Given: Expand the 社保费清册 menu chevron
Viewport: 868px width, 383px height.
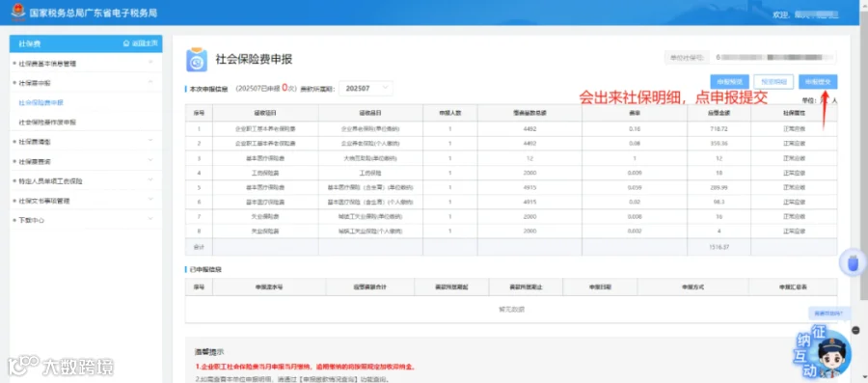Looking at the screenshot, I should [x=150, y=142].
